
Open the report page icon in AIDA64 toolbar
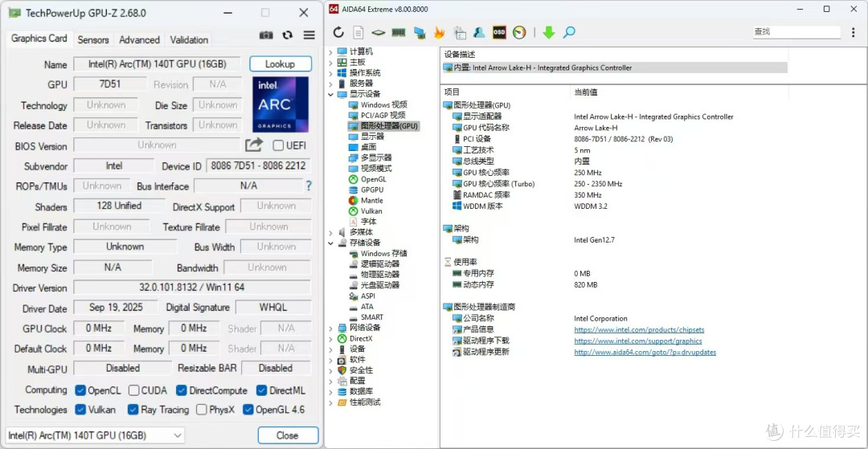pyautogui.click(x=358, y=33)
